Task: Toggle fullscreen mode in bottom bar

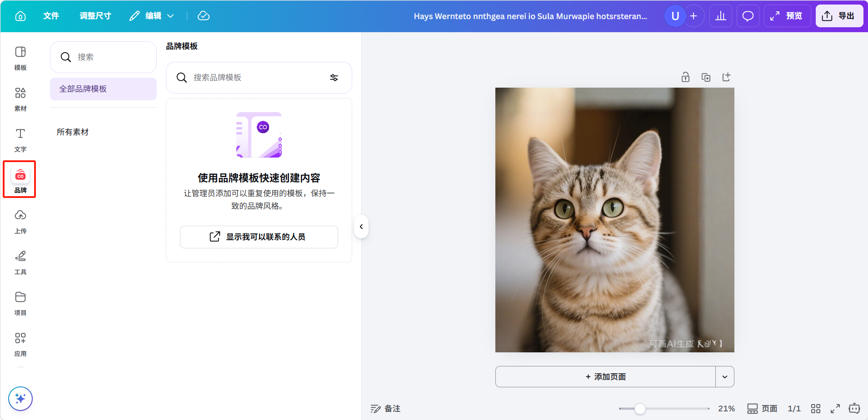Action: click(835, 409)
